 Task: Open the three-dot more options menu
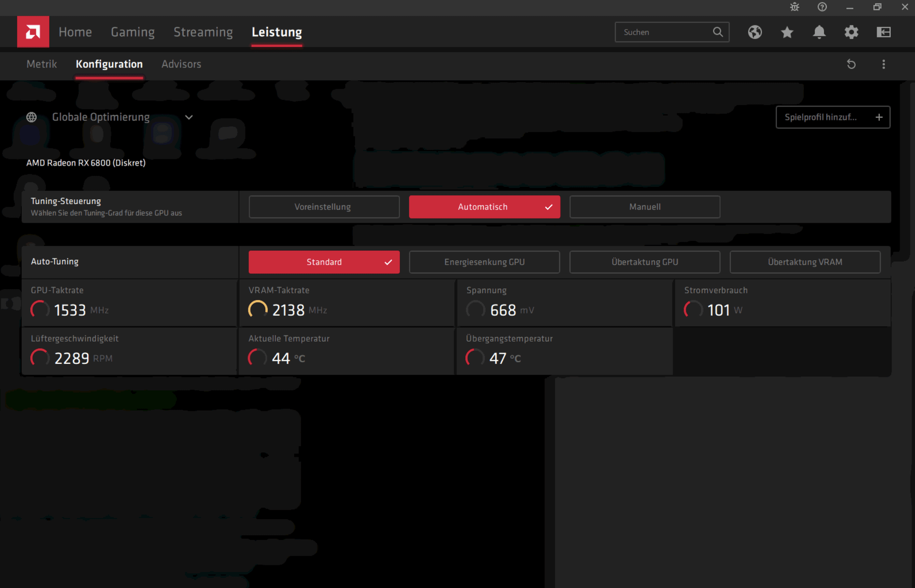883,64
